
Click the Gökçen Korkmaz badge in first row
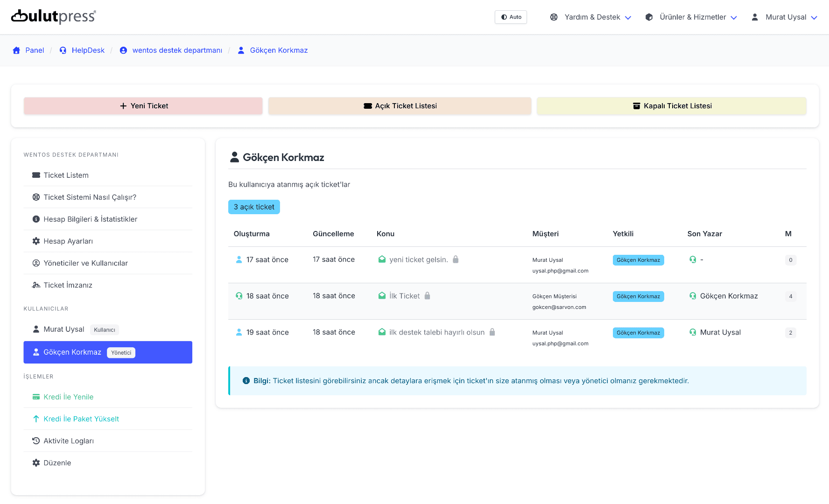click(x=638, y=260)
